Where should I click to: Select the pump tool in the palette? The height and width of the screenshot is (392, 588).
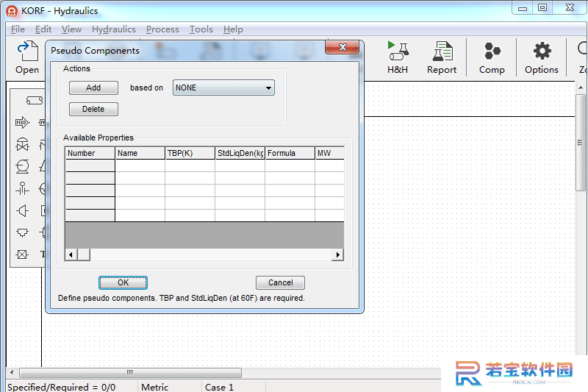tap(22, 166)
